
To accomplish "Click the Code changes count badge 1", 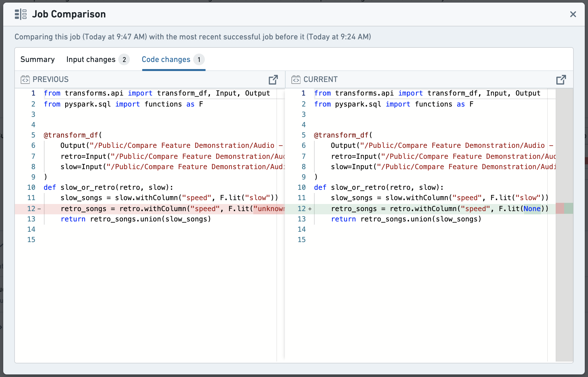I will 199,59.
